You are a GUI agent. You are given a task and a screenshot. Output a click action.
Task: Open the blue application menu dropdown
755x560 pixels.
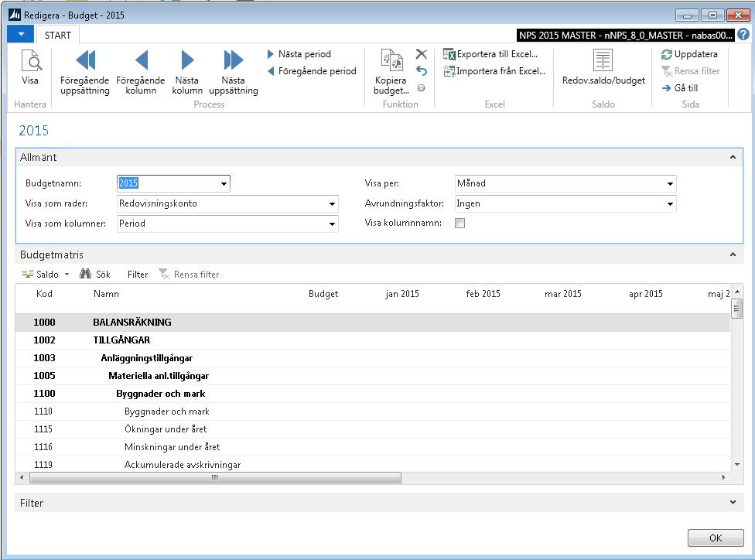coord(21,34)
